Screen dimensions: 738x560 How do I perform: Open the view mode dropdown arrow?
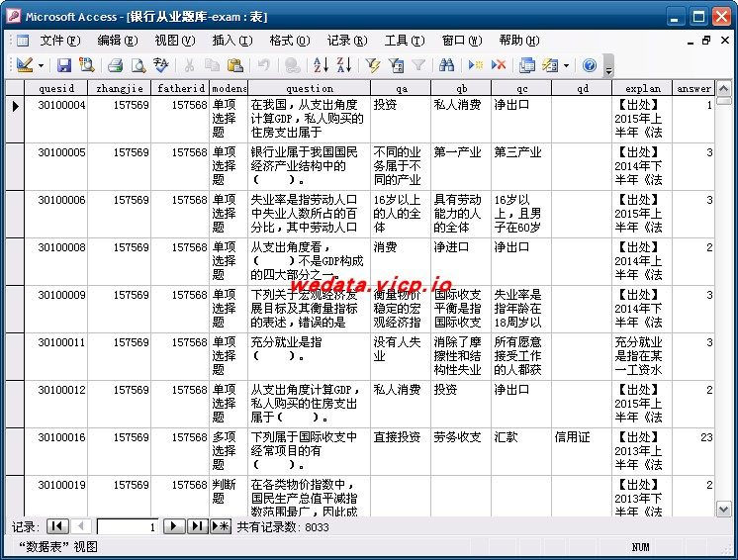41,65
